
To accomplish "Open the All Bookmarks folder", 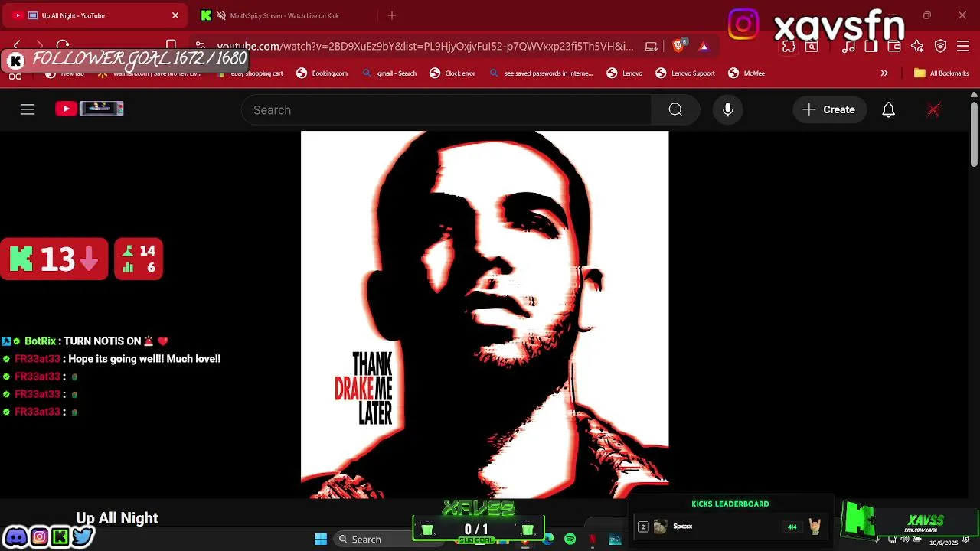I will (942, 73).
